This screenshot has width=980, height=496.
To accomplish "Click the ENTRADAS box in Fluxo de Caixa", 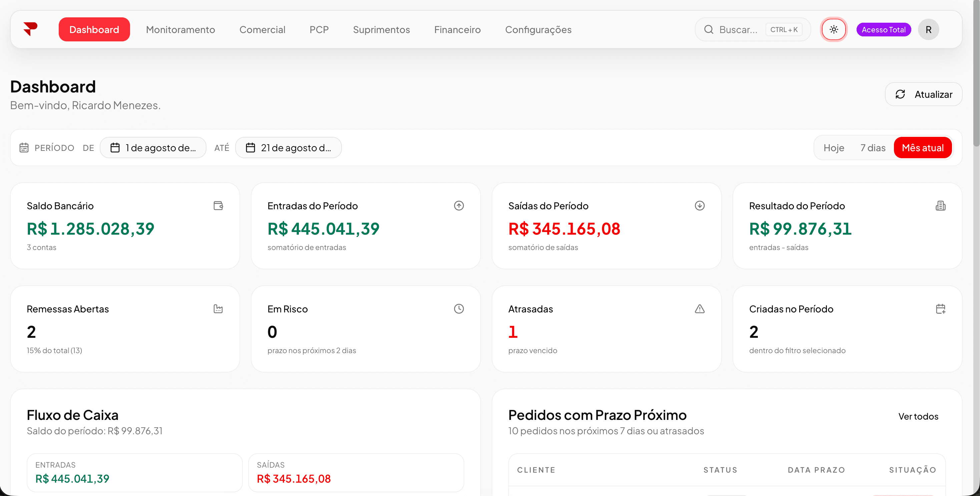I will pyautogui.click(x=134, y=472).
